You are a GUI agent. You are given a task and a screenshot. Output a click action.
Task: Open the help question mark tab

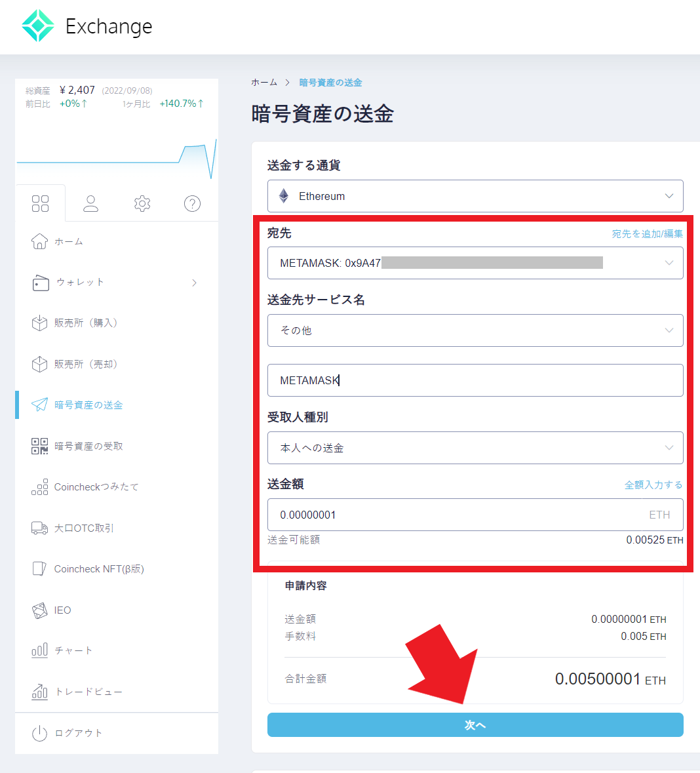click(192, 204)
